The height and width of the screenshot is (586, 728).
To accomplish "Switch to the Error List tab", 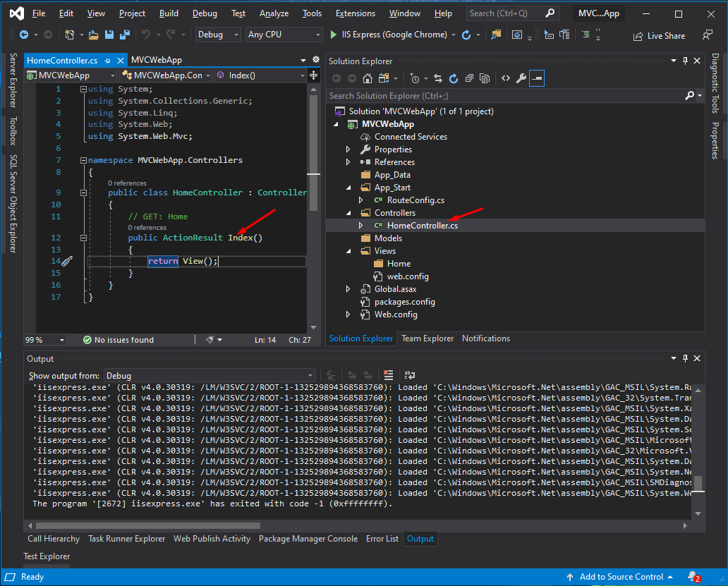I will click(x=382, y=539).
